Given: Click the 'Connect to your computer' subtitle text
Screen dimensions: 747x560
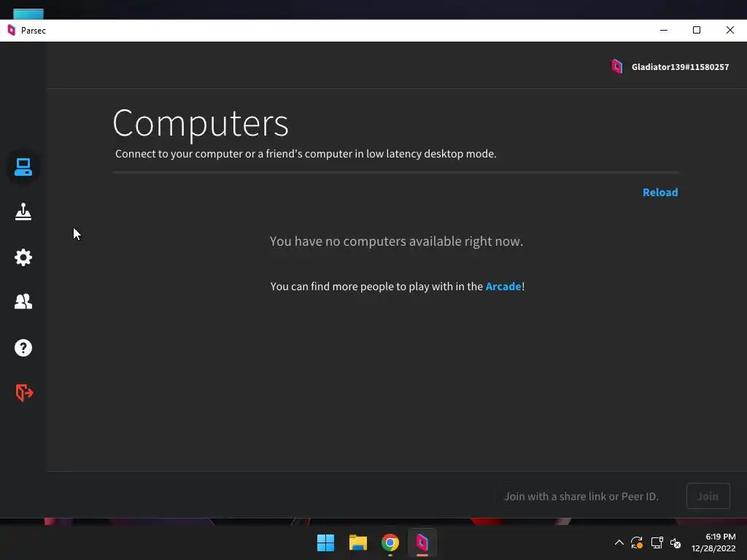Looking at the screenshot, I should (306, 154).
